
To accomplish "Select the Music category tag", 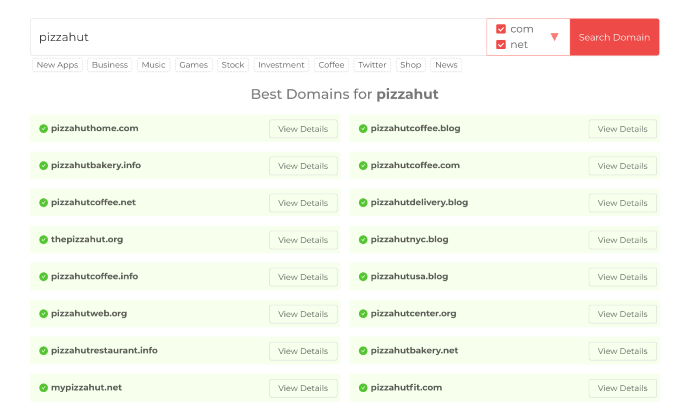I will point(154,65).
